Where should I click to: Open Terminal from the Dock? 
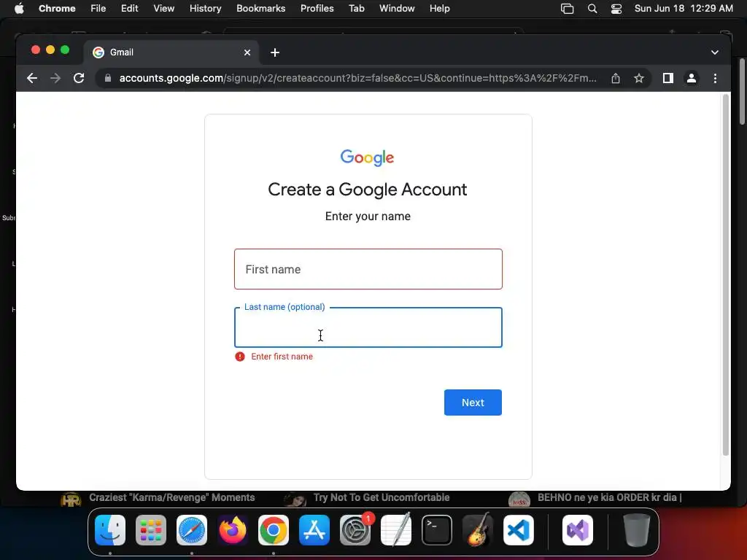coord(437,530)
